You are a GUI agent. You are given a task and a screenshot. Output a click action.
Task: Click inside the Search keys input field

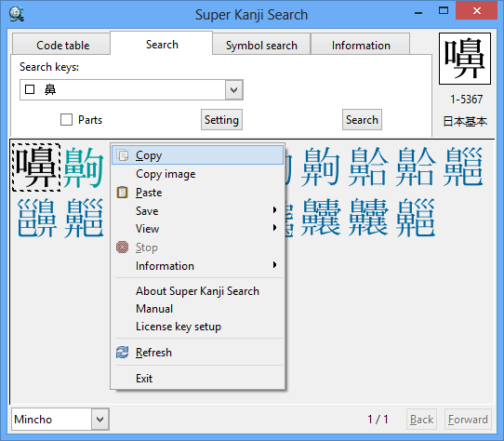tap(123, 89)
